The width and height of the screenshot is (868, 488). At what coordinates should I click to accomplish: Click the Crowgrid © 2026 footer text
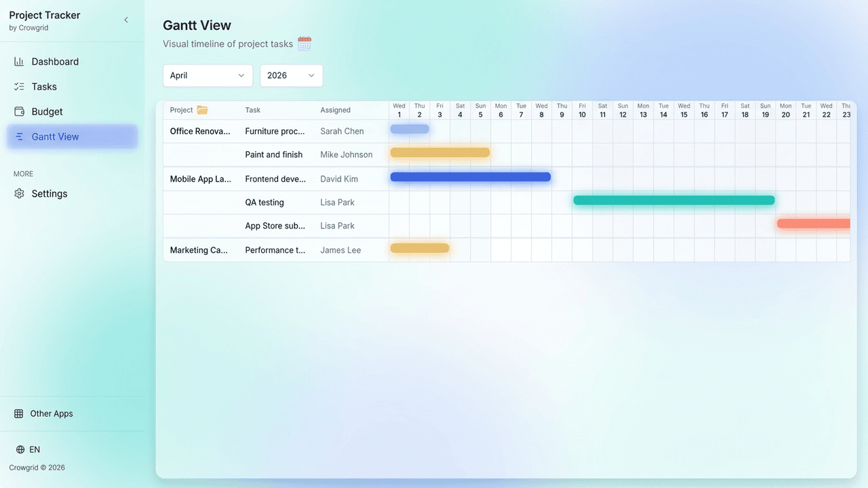(x=37, y=468)
